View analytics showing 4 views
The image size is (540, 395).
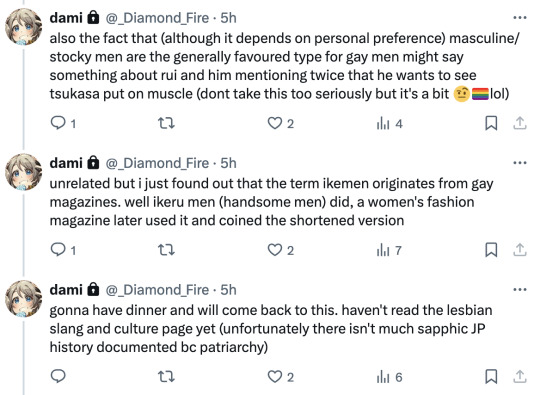389,123
